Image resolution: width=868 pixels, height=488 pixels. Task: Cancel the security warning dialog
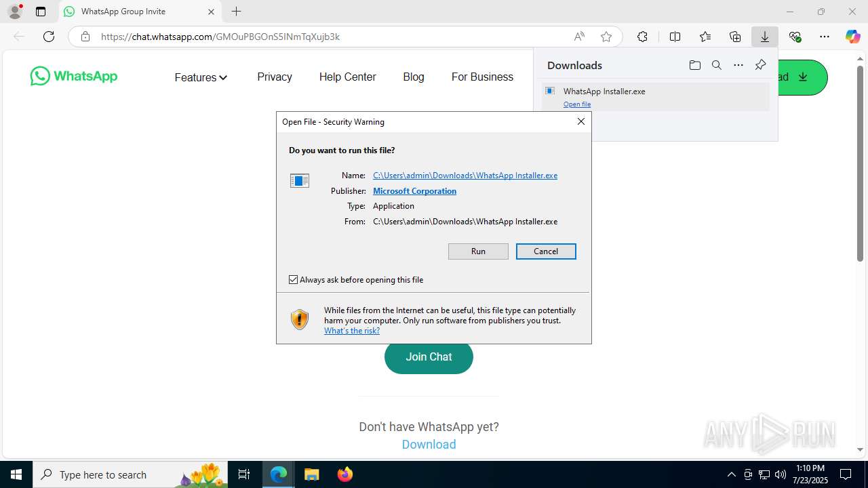[x=546, y=251]
